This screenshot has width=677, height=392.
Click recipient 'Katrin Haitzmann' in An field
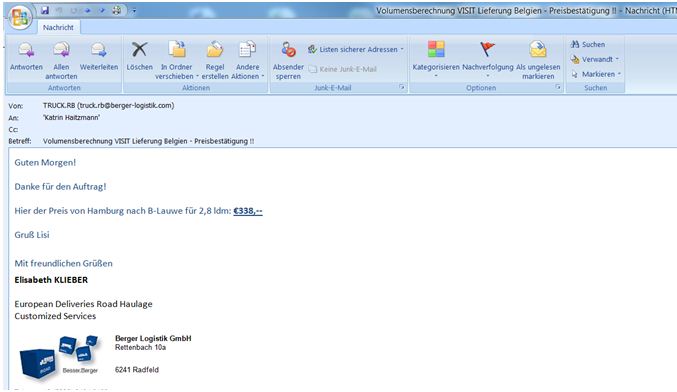click(71, 117)
